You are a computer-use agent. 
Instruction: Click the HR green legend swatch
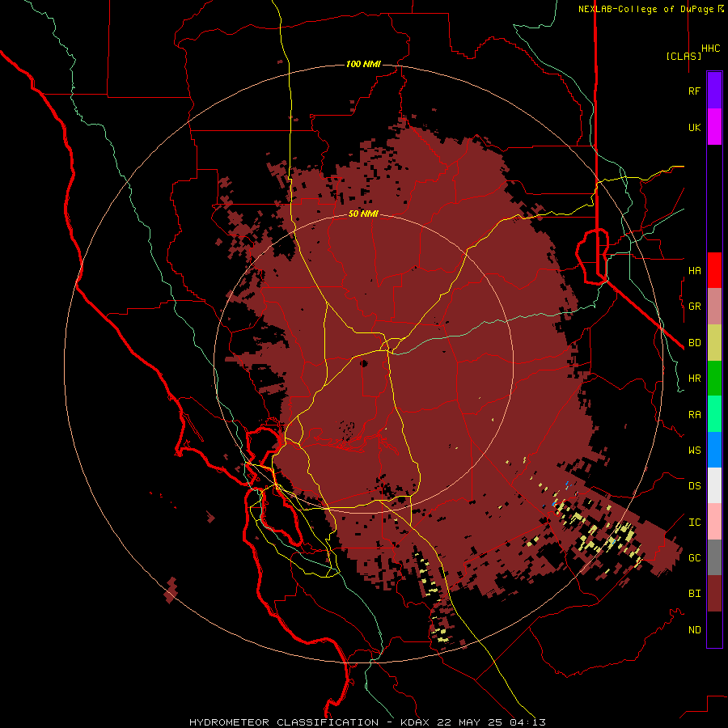pos(714,379)
